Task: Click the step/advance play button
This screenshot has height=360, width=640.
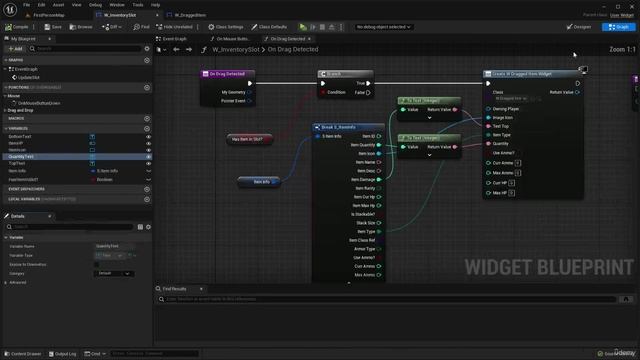Action: (313, 27)
